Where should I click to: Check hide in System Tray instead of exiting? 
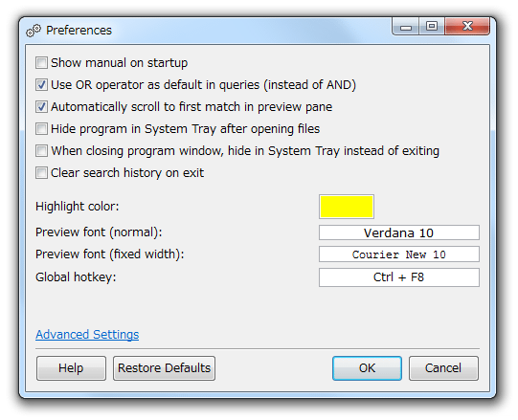pyautogui.click(x=41, y=151)
